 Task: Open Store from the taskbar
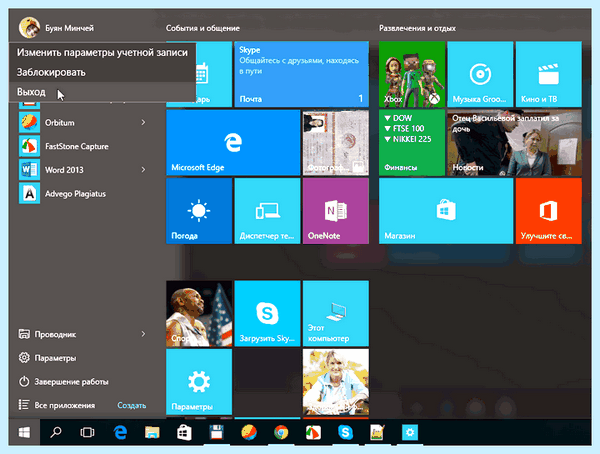tap(184, 433)
